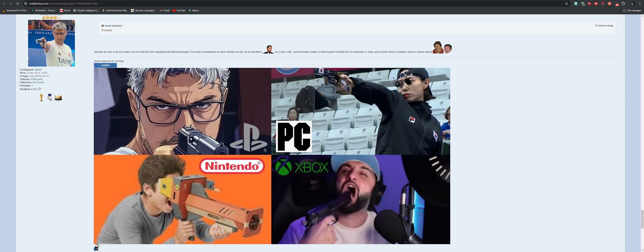644x252 pixels.
Task: Jump to quoted post via up arrow
Action: pos(123,26)
